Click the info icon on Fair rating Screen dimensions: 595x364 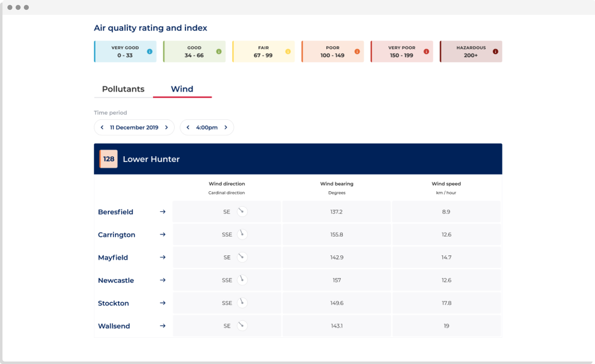(288, 51)
